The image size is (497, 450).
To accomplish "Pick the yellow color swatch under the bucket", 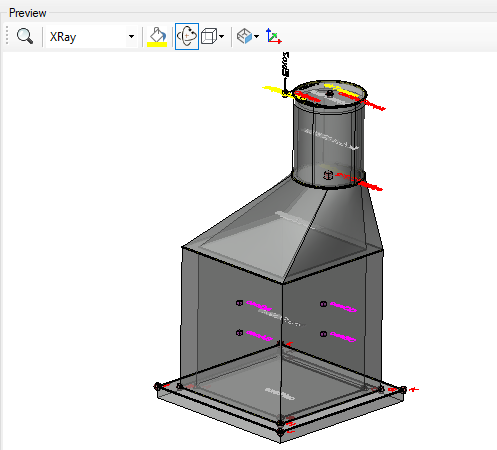I will pyautogui.click(x=157, y=44).
